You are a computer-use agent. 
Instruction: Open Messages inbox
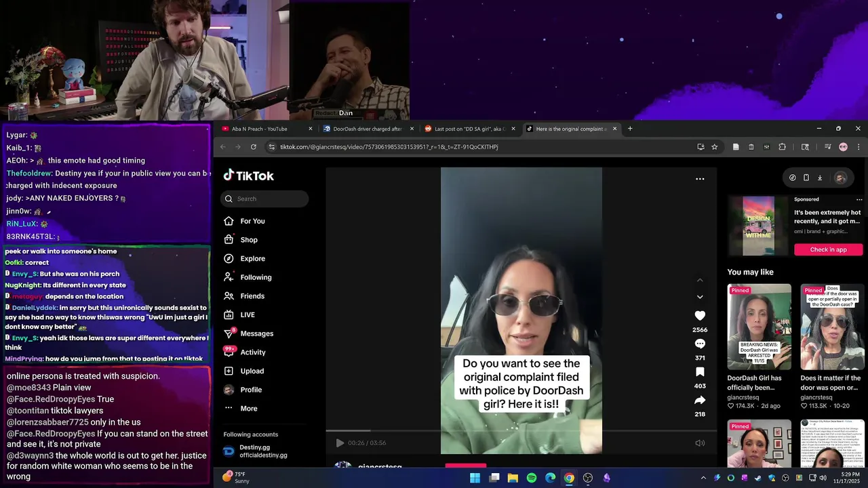coord(249,333)
